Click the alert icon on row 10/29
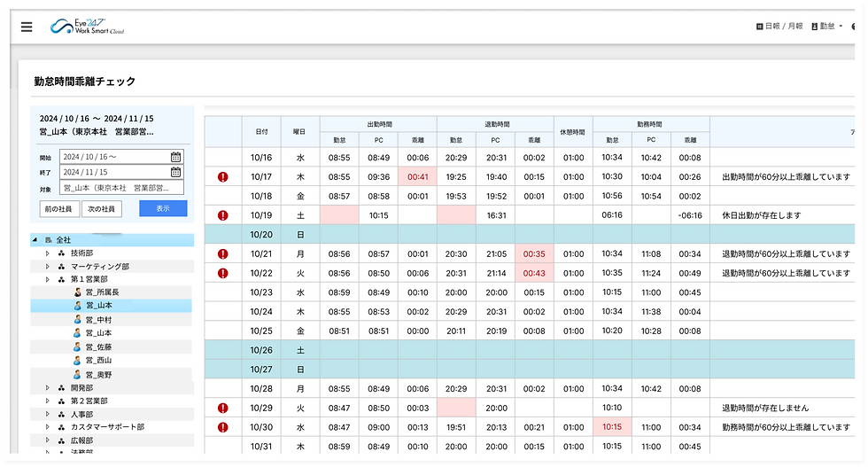The height and width of the screenshot is (467, 868). 222,409
